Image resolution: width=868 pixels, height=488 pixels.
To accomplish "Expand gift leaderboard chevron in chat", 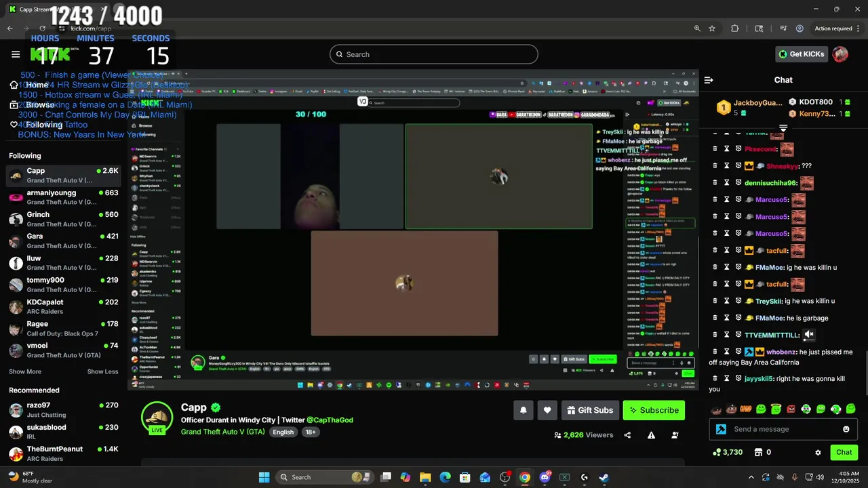I will (x=783, y=127).
